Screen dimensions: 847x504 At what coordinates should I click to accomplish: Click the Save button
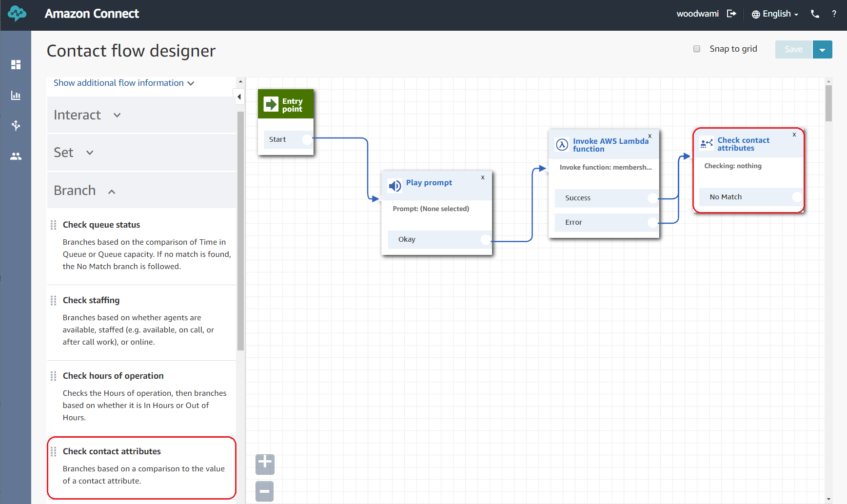pos(793,49)
